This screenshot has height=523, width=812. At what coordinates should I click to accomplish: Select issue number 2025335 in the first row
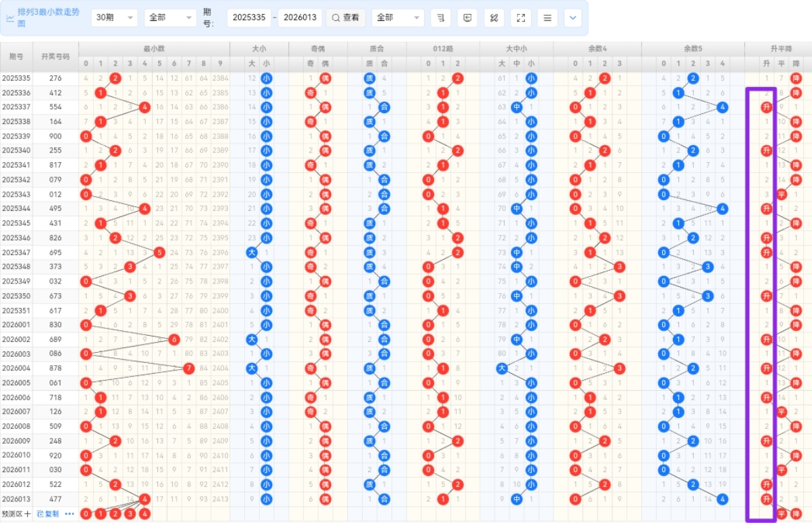coord(16,78)
